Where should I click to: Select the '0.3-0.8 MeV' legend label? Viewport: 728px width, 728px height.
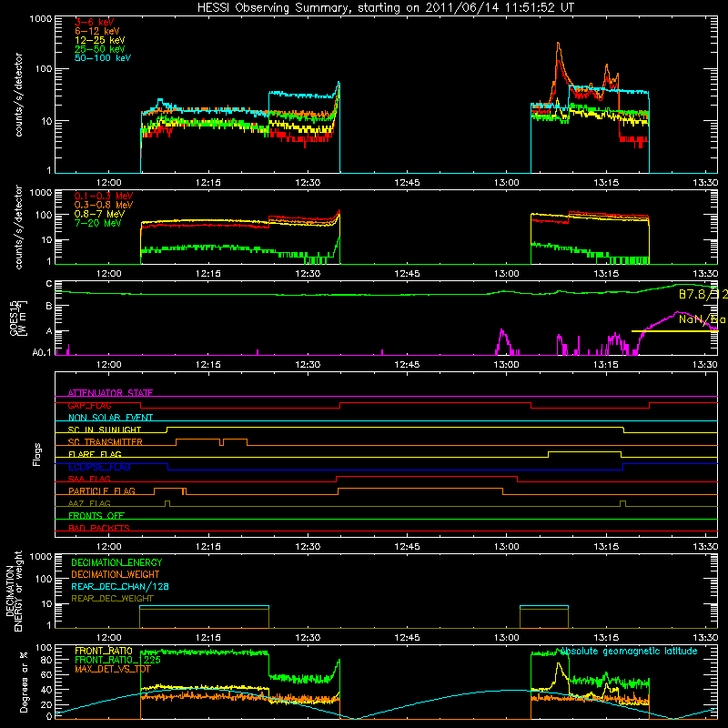pos(104,205)
